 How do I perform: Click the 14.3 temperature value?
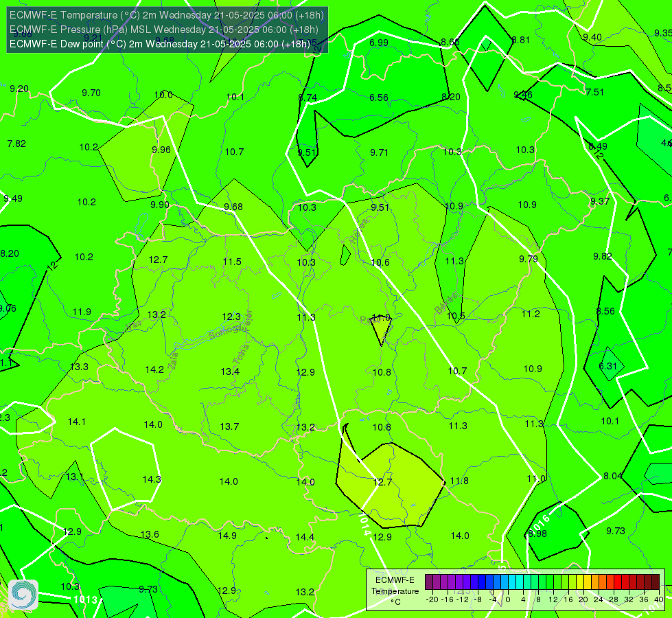[152, 479]
